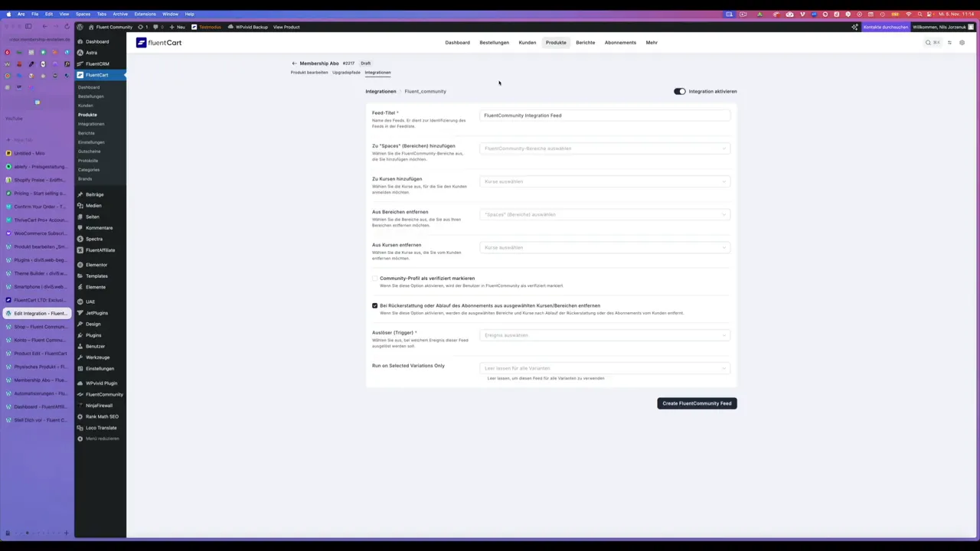Screen dimensions: 980x551
Task: Open the Auslöser (Trigger) dropdown
Action: pyautogui.click(x=605, y=335)
